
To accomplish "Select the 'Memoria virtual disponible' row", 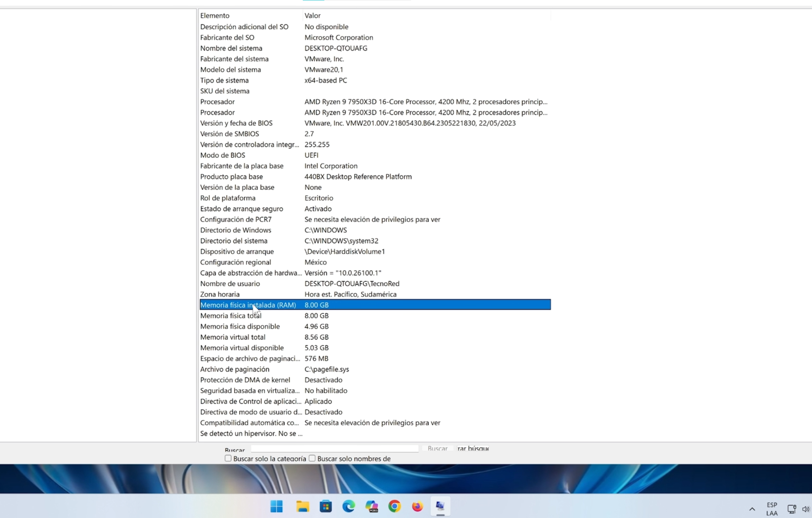I will pyautogui.click(x=375, y=348).
